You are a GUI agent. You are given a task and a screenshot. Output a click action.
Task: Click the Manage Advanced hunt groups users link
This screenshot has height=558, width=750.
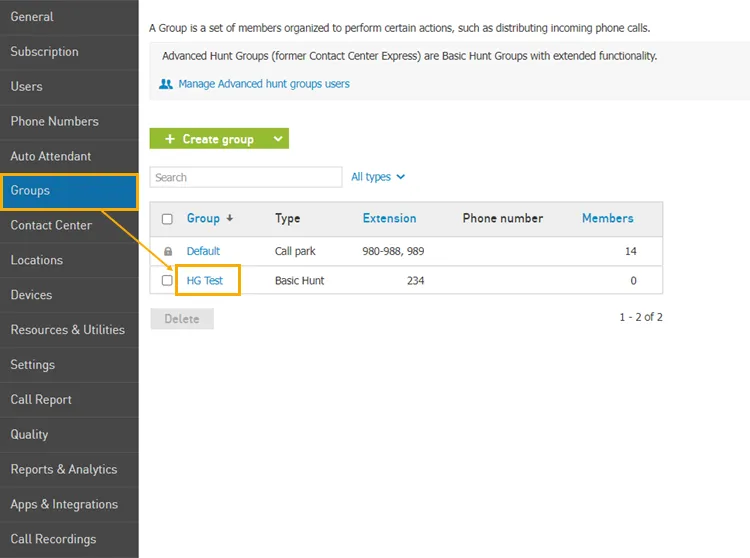pyautogui.click(x=264, y=84)
